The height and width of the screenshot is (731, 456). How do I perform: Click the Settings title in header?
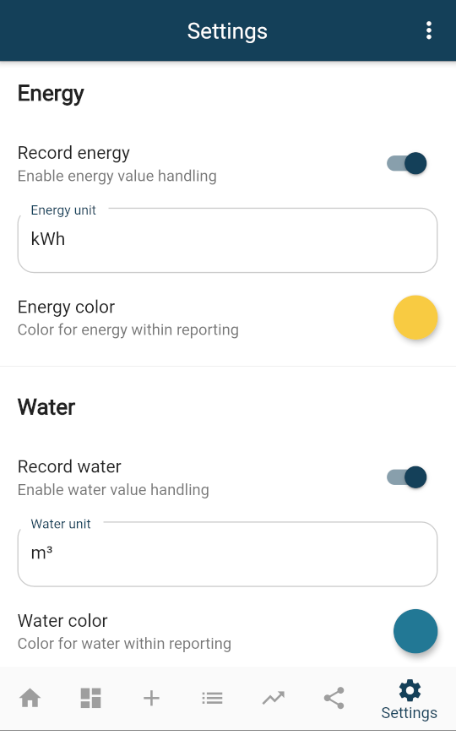(x=228, y=31)
